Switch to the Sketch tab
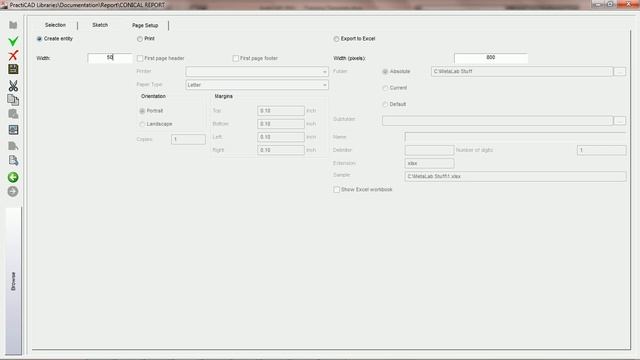 coord(100,25)
